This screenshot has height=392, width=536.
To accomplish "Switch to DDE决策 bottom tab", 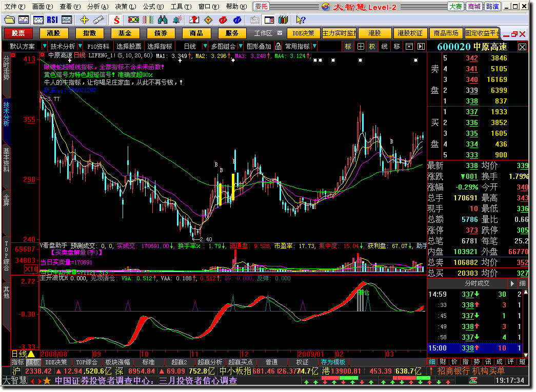I will click(56, 362).
